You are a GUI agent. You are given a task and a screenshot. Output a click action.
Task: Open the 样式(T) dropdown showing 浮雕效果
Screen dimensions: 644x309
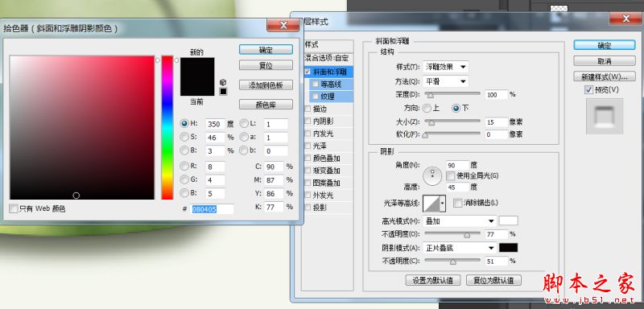click(446, 67)
